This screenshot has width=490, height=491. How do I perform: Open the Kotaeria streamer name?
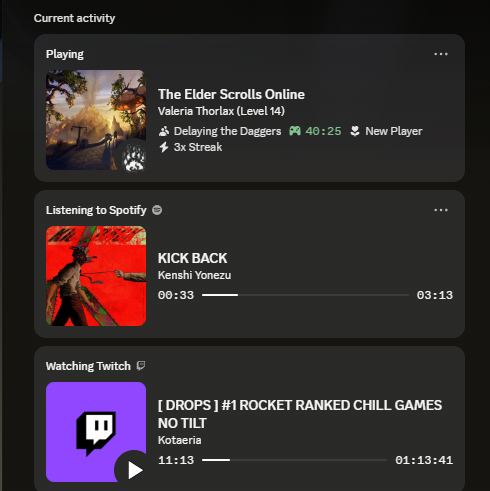(x=179, y=440)
